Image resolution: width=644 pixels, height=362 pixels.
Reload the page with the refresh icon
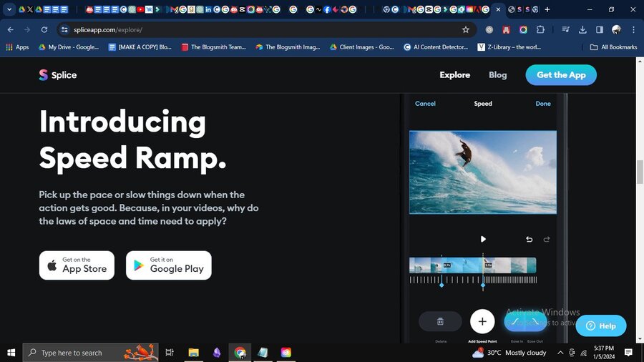point(44,29)
